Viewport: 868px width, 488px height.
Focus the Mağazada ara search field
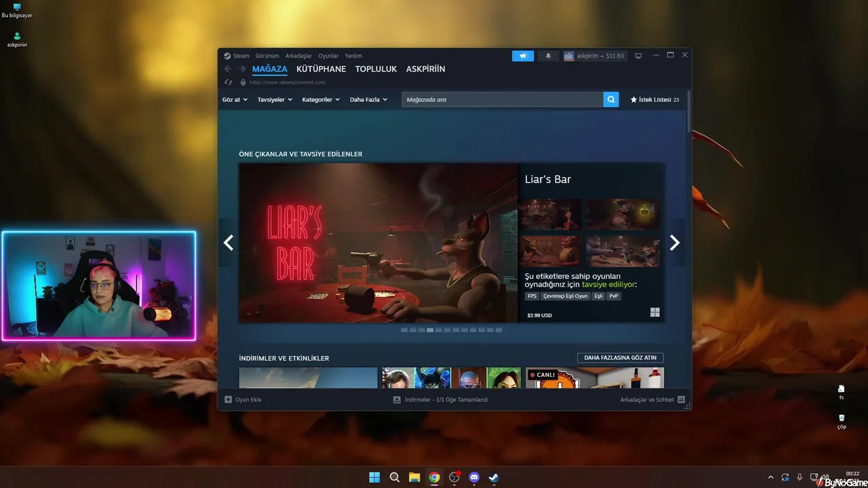pyautogui.click(x=502, y=100)
